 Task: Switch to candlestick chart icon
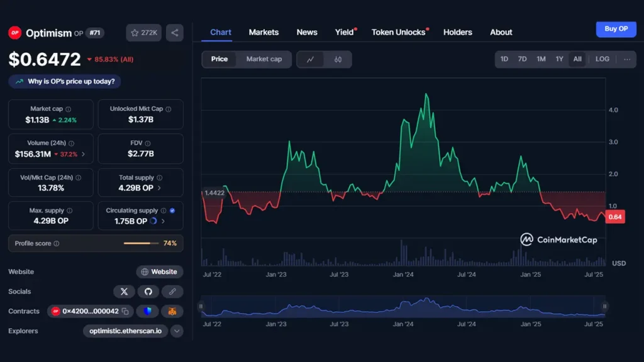coord(338,60)
